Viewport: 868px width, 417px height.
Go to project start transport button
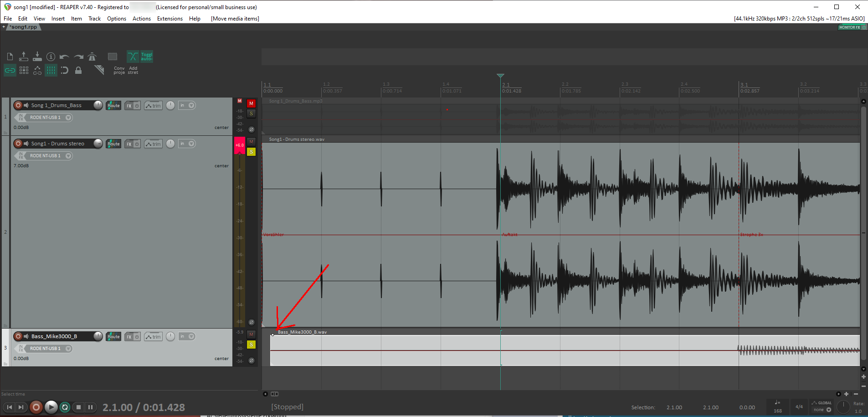9,407
